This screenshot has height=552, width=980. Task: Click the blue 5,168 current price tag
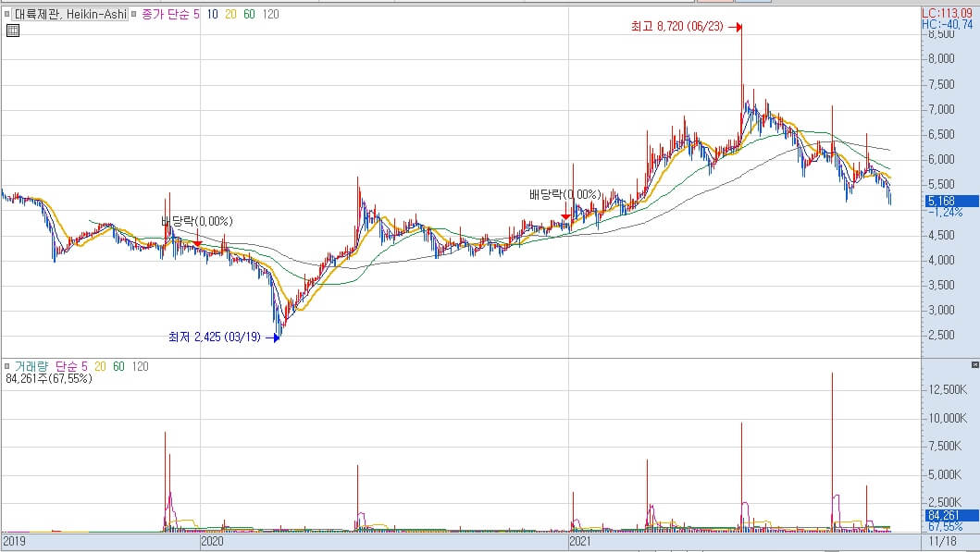tap(952, 201)
